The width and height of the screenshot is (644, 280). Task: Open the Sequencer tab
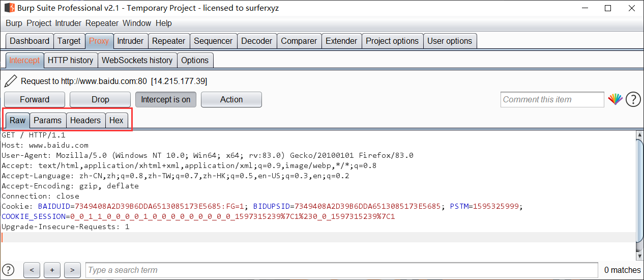coord(213,41)
